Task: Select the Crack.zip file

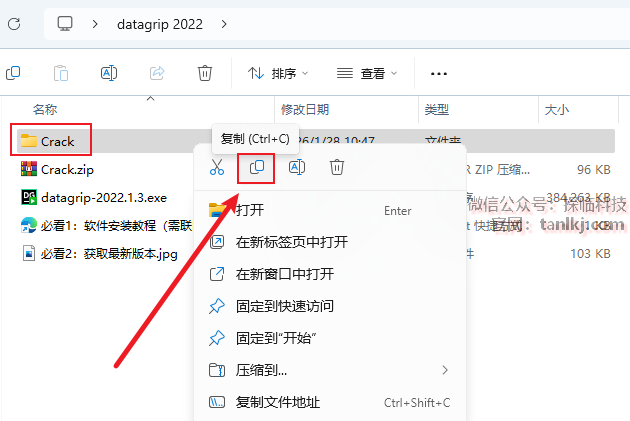Action: click(x=67, y=170)
